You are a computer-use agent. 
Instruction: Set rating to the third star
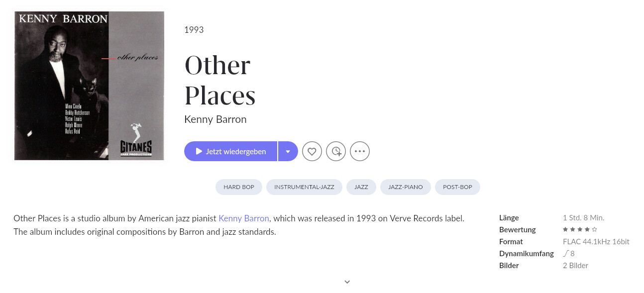coord(580,229)
